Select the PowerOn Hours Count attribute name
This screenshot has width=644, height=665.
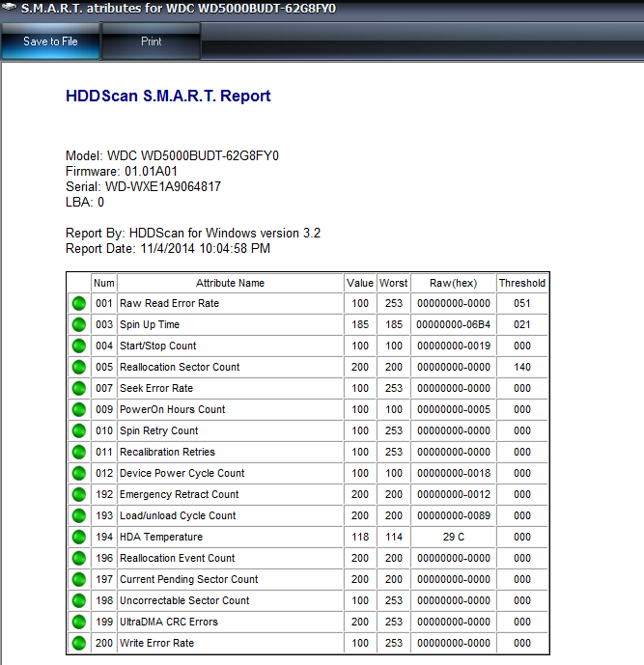point(172,409)
